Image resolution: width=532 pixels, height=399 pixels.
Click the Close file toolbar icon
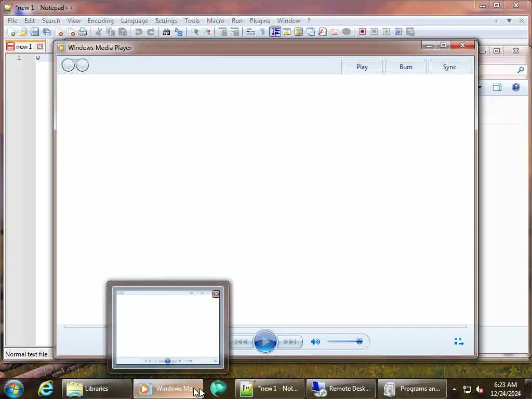59,32
